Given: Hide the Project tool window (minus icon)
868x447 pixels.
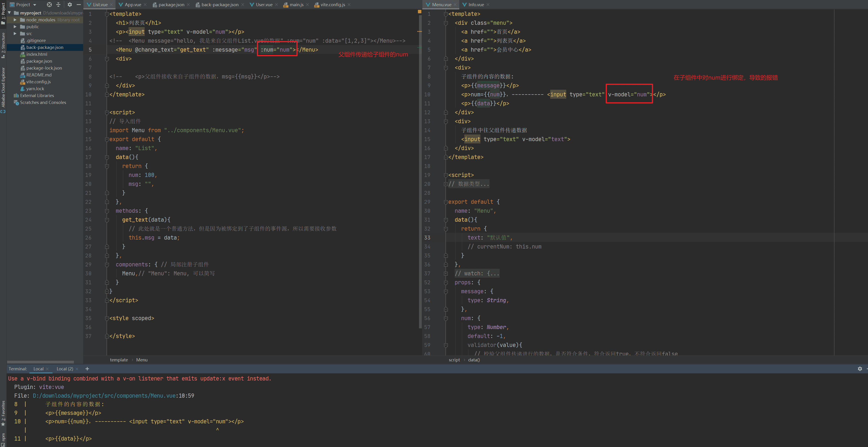Looking at the screenshot, I should pyautogui.click(x=79, y=5).
